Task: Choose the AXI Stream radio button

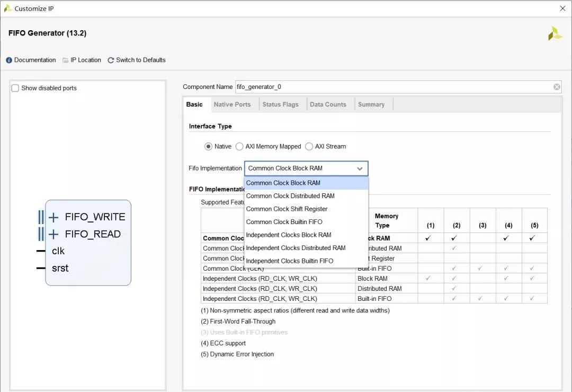Action: [309, 147]
